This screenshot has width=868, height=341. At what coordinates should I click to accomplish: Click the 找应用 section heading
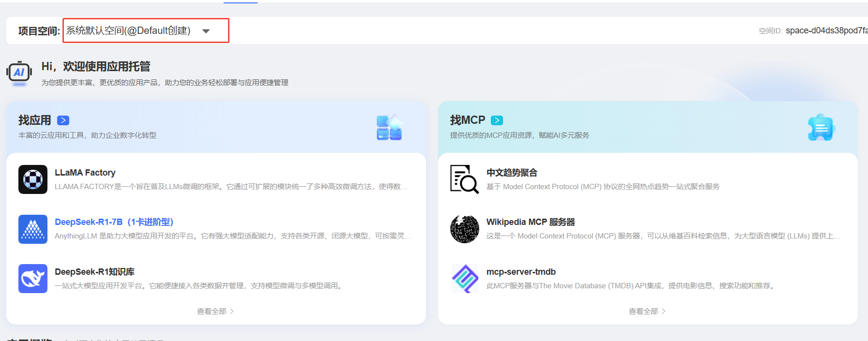[x=35, y=120]
